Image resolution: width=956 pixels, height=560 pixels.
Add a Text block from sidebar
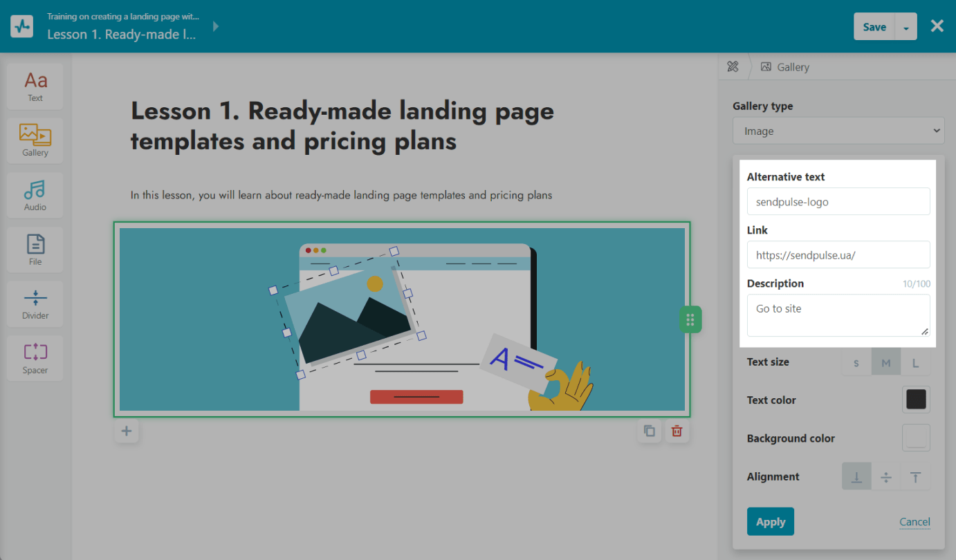point(35,86)
